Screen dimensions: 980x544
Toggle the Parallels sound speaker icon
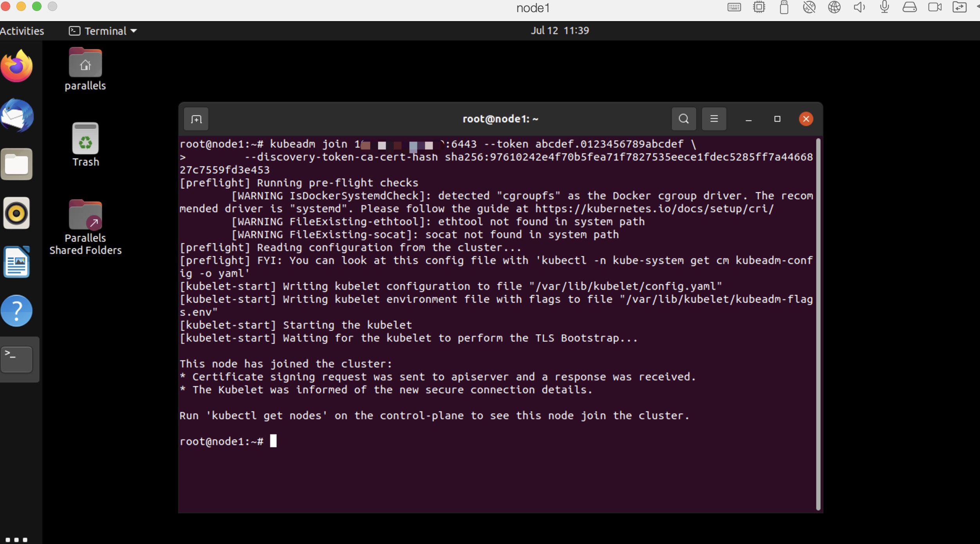tap(859, 7)
